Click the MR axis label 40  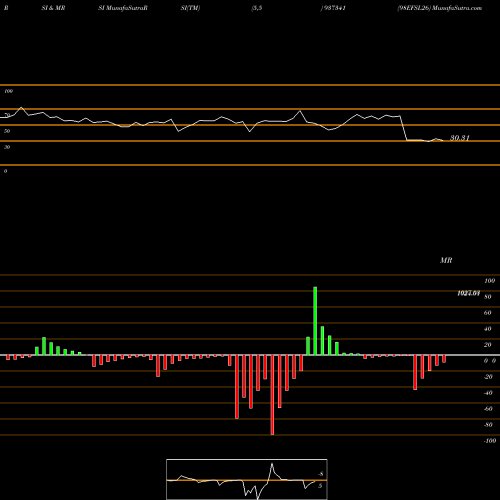(x=487, y=329)
